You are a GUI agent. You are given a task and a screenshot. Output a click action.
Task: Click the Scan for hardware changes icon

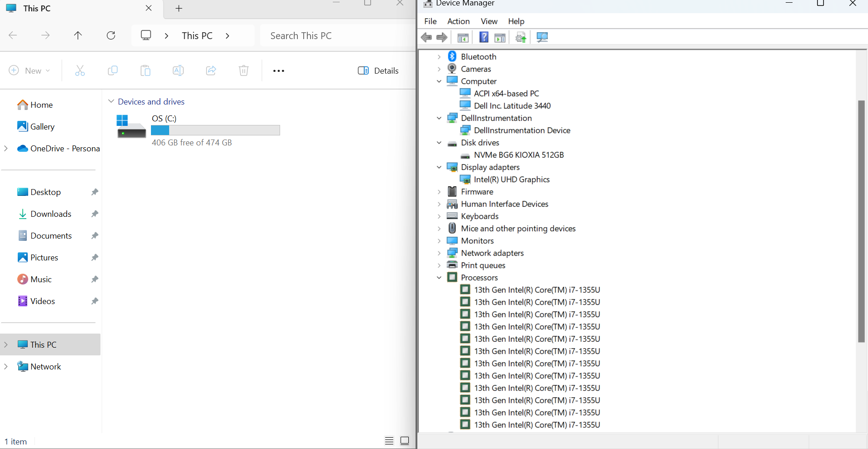[542, 37]
